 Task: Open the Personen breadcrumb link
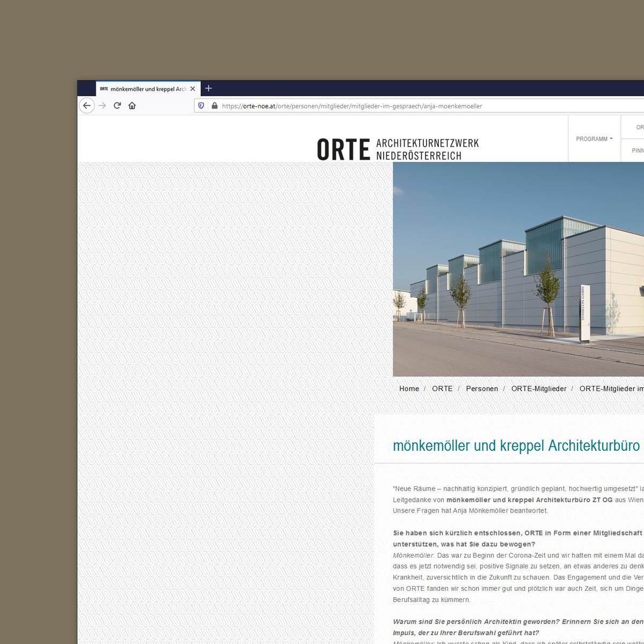click(x=482, y=389)
